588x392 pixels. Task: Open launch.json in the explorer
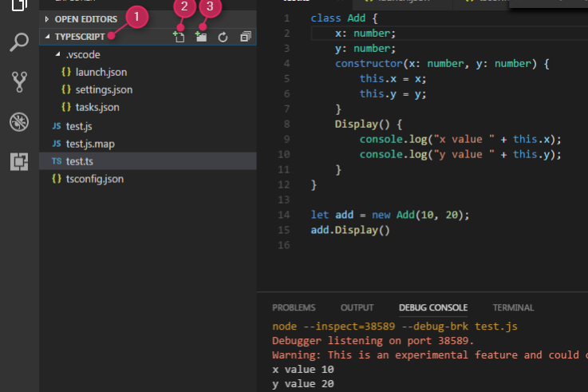[x=101, y=73]
